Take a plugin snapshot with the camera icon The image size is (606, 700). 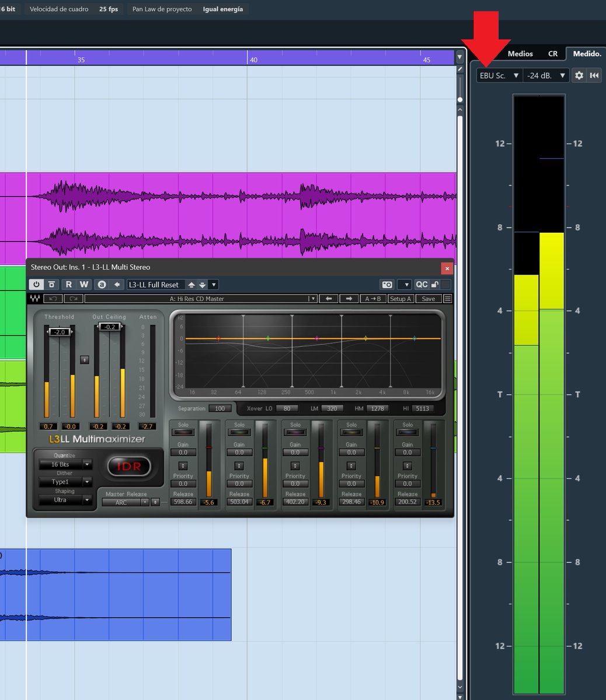coord(386,285)
